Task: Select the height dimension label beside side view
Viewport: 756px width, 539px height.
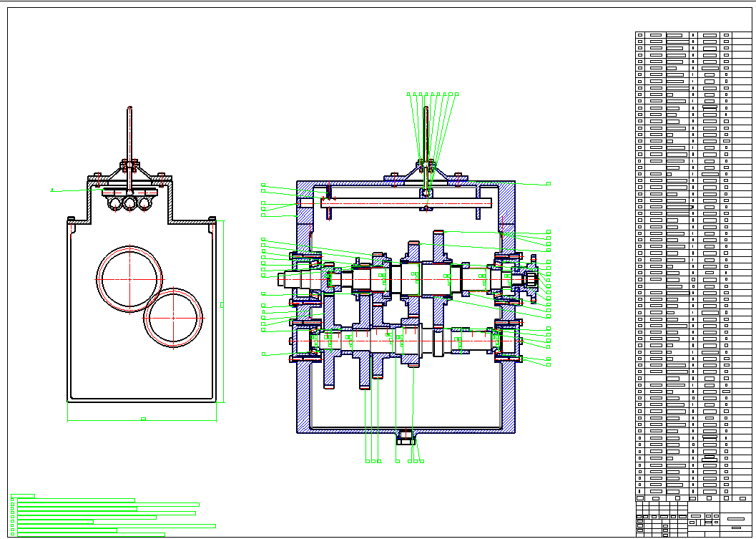Action: coord(222,305)
